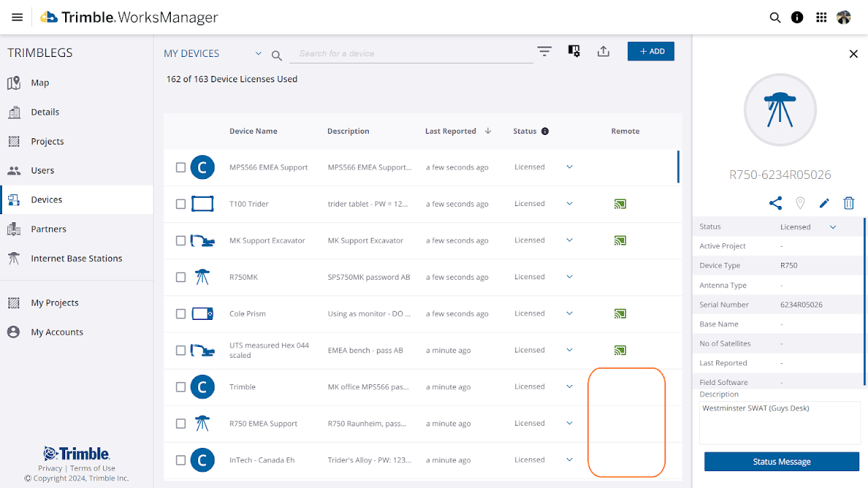Open remote connection for T100 Trider
Viewport: 868px width, 488px height.
click(x=620, y=204)
